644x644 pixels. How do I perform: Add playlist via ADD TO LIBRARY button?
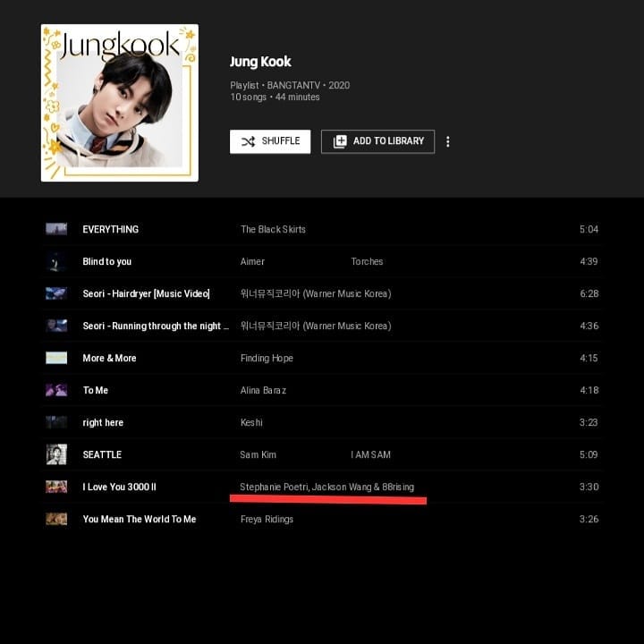pyautogui.click(x=377, y=141)
